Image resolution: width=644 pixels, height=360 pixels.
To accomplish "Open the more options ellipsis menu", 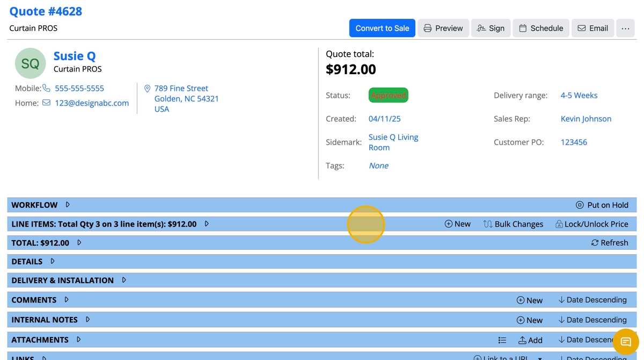I will tap(626, 28).
